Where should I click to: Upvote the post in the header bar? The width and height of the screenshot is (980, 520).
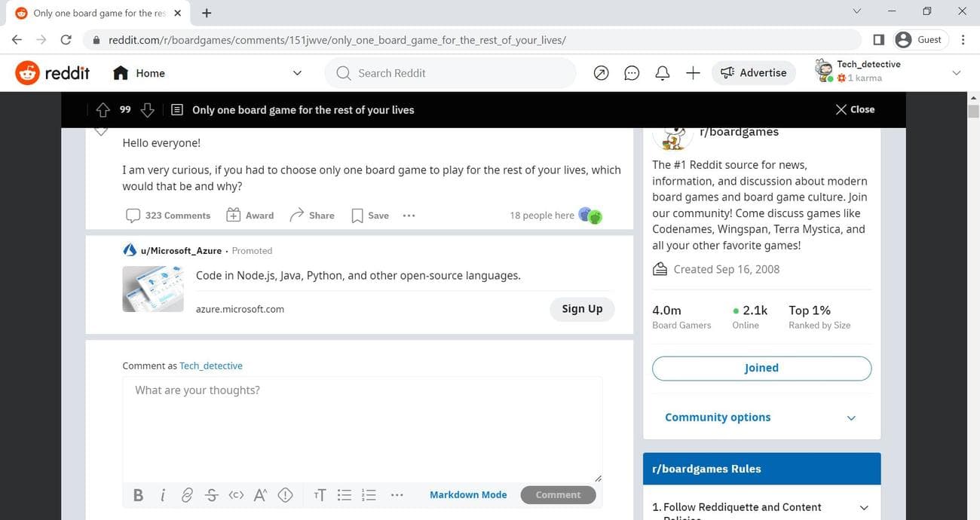pos(103,110)
